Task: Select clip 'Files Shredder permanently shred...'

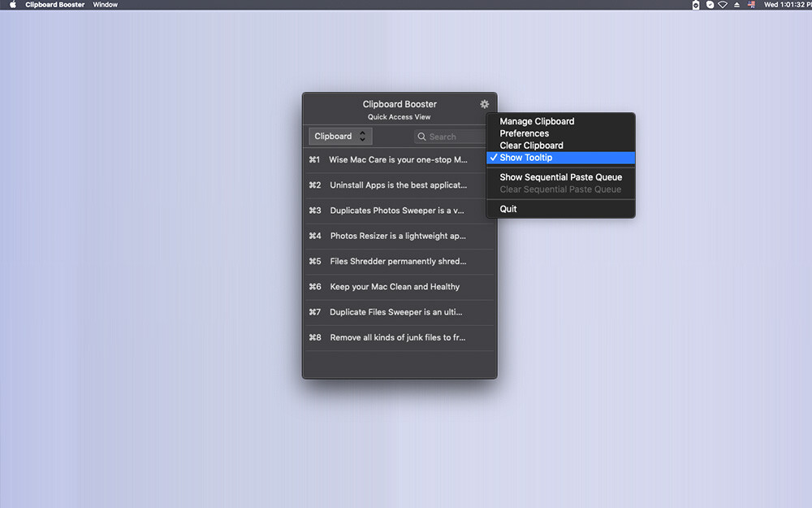Action: click(400, 261)
